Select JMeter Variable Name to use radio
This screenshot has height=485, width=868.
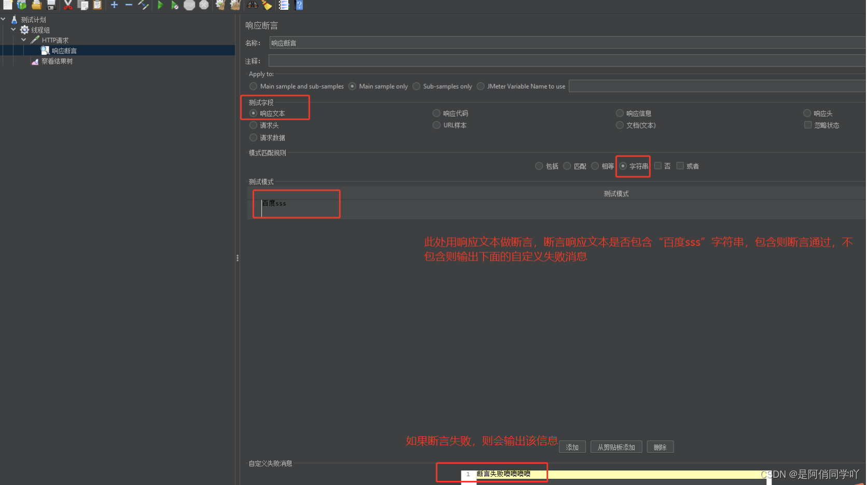click(x=481, y=86)
